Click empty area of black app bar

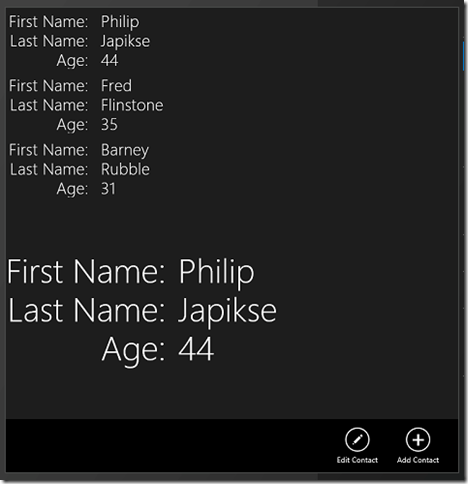tap(167, 445)
